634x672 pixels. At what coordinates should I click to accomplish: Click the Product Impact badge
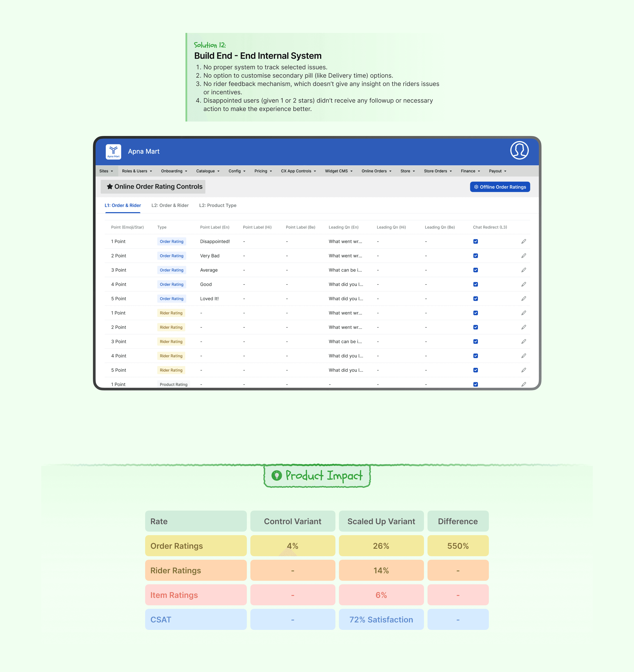pyautogui.click(x=317, y=476)
